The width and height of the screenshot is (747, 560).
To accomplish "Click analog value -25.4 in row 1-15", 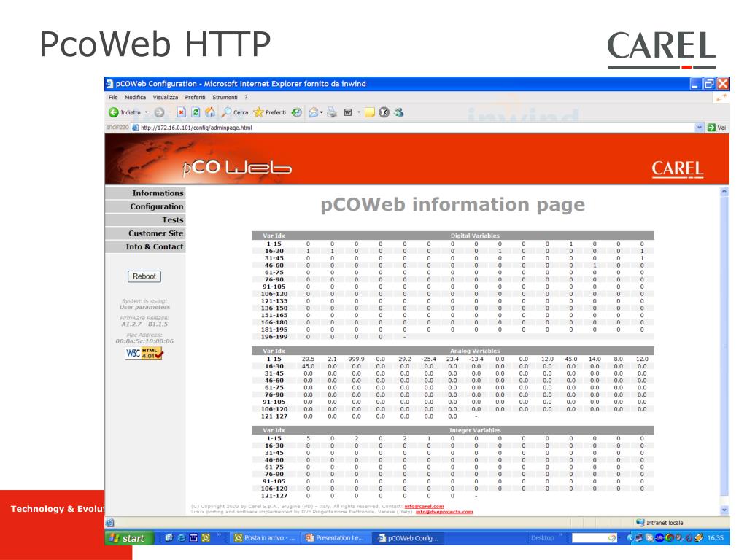I will [428, 359].
